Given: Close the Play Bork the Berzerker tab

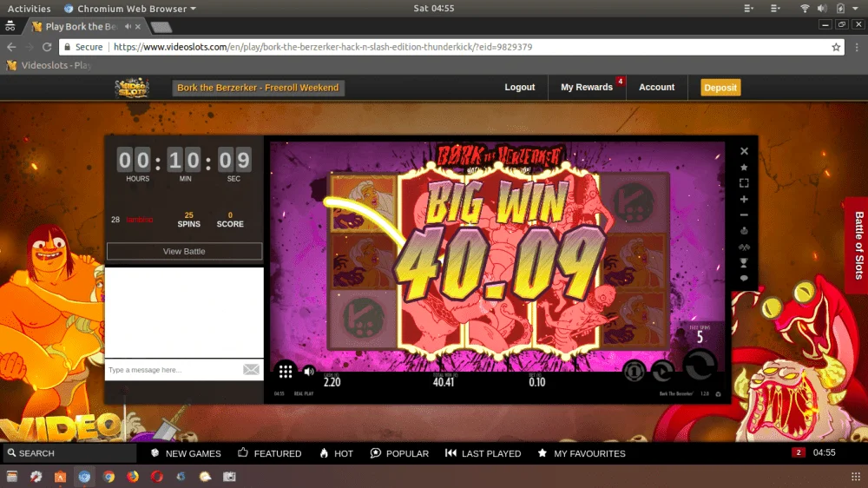Looking at the screenshot, I should tap(138, 27).
